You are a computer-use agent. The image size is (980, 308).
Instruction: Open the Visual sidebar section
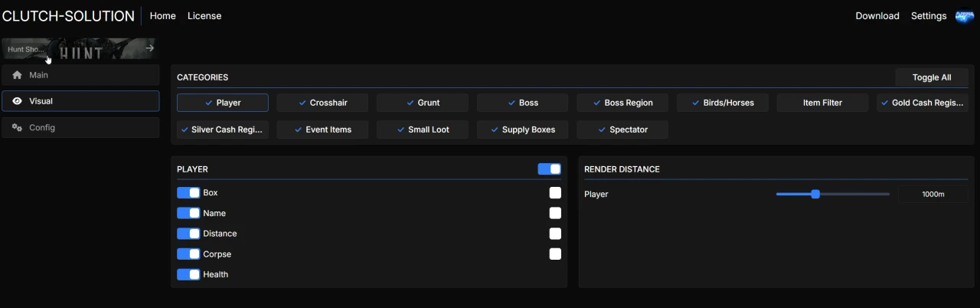[x=80, y=101]
